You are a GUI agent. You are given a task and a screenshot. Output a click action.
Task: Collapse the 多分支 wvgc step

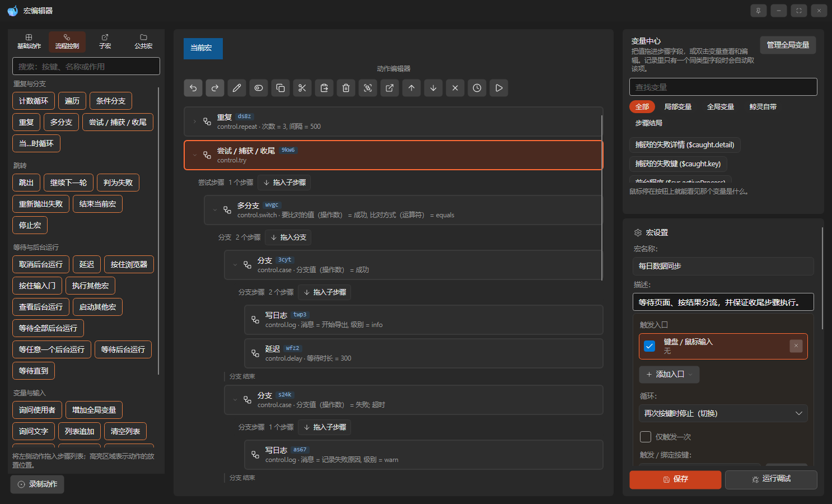pos(215,210)
